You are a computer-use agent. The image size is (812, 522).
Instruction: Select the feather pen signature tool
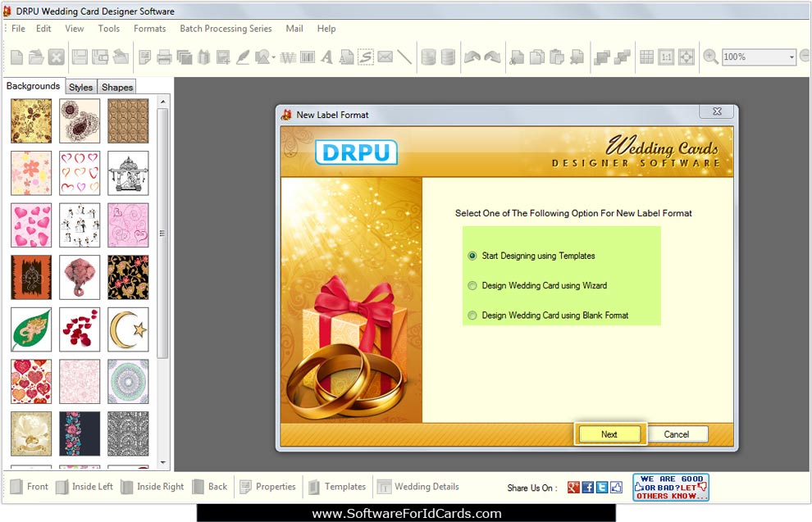click(242, 57)
